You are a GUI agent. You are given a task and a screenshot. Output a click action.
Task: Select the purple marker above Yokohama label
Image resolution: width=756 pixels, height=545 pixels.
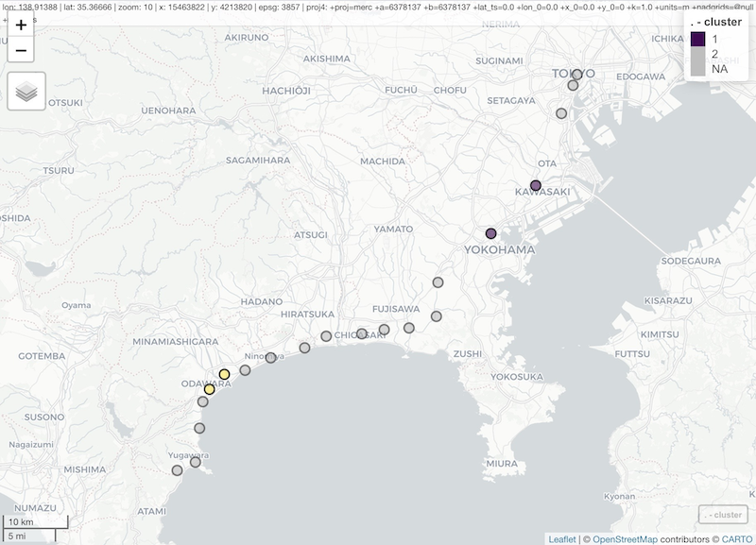[490, 233]
